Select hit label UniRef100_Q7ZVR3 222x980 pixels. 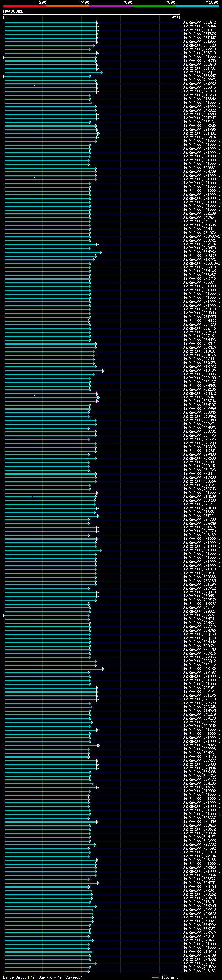[x=199, y=84]
